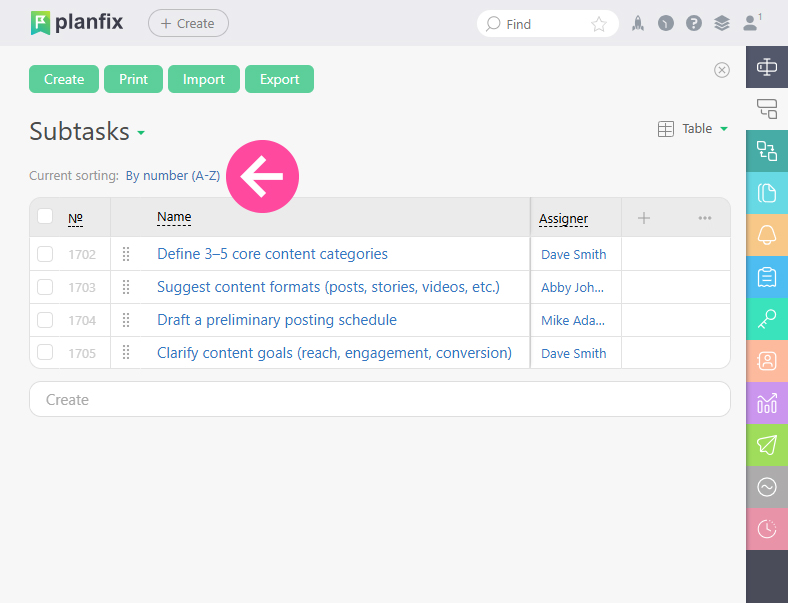The image size is (788, 603).
Task: Toggle the select-all checkbox in header
Action: [45, 216]
